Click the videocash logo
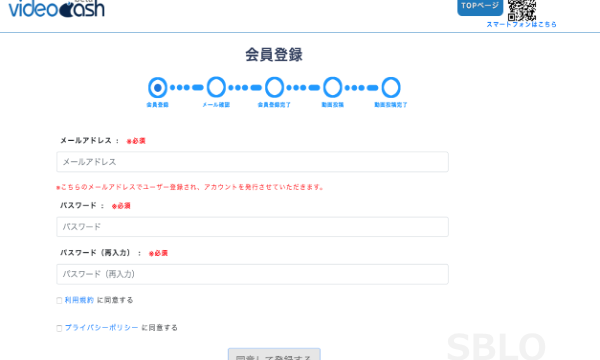Screen dimensions: 600x360 (57, 8)
